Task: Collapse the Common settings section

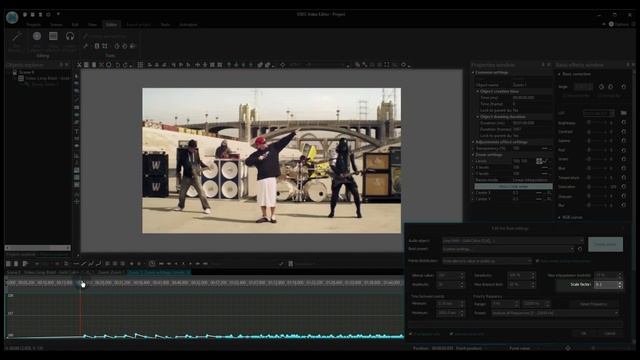Action: [x=473, y=73]
